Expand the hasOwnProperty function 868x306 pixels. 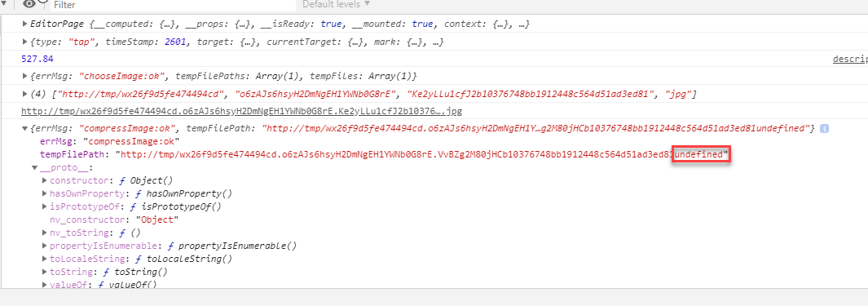click(45, 193)
